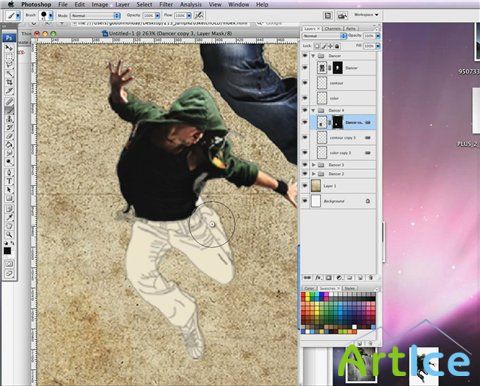Add layer mask from Layers panel bottom
This screenshot has width=480, height=386.
click(329, 277)
